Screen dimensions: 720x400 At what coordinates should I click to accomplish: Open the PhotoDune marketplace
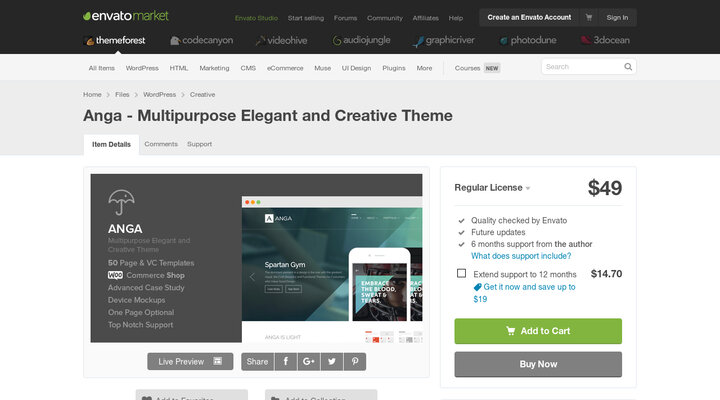coord(528,40)
